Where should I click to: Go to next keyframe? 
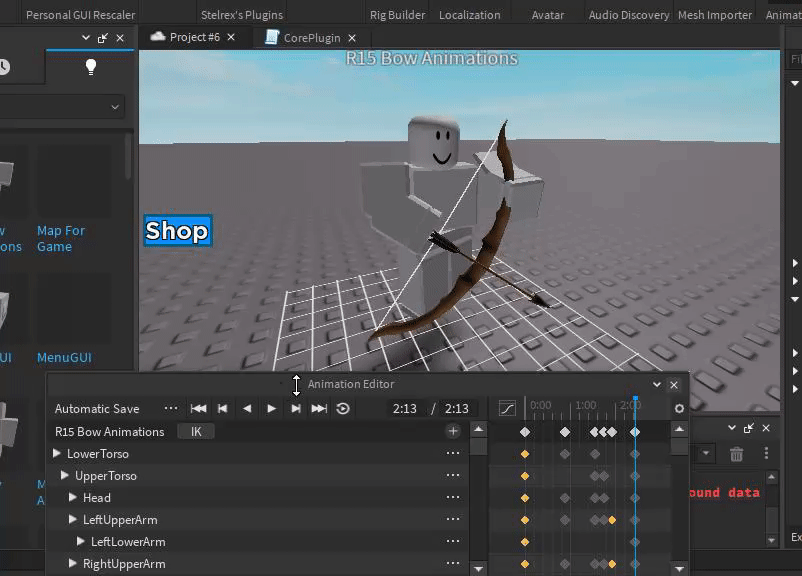point(296,408)
